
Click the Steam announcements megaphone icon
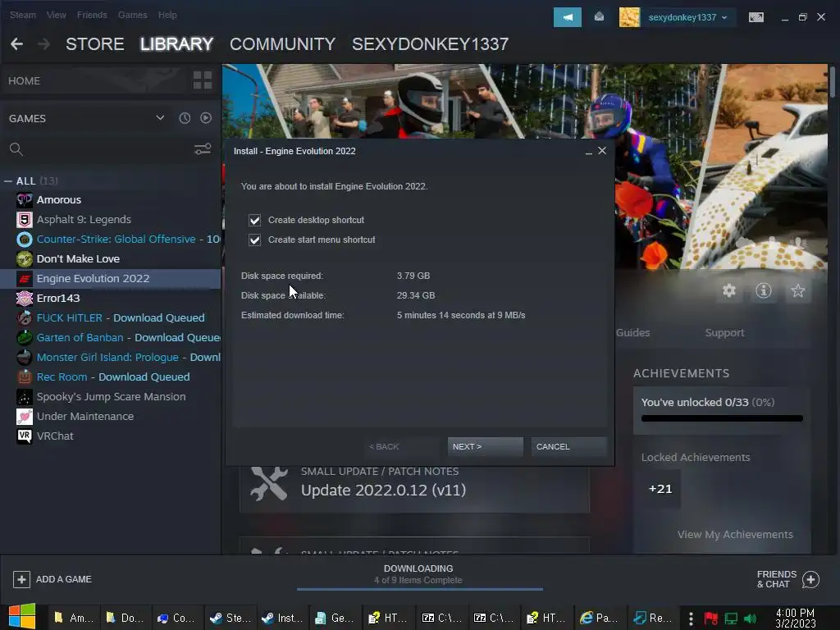[x=568, y=17]
